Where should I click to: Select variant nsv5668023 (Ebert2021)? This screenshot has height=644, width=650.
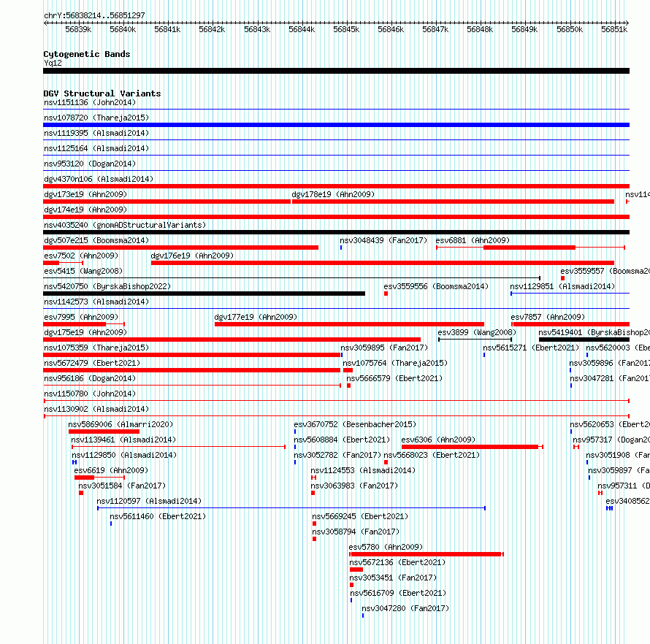(432, 455)
